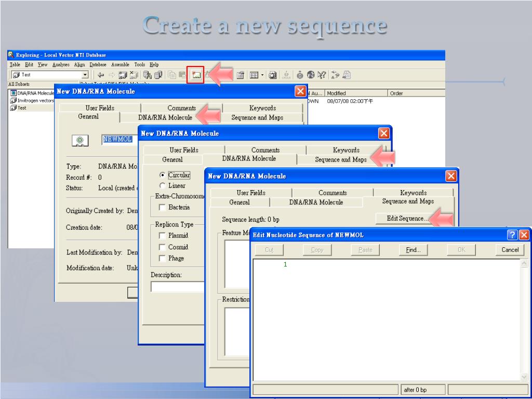Click Cut in Edit Nucleotide Sequence dialog
This screenshot has width=532, height=399.
click(269, 250)
